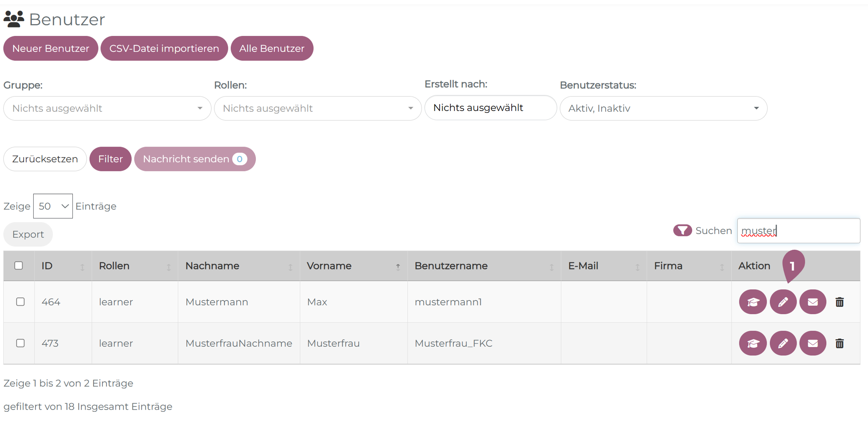868x421 pixels.
Task: Click the filter funnel icon beside Suchen
Action: [682, 230]
